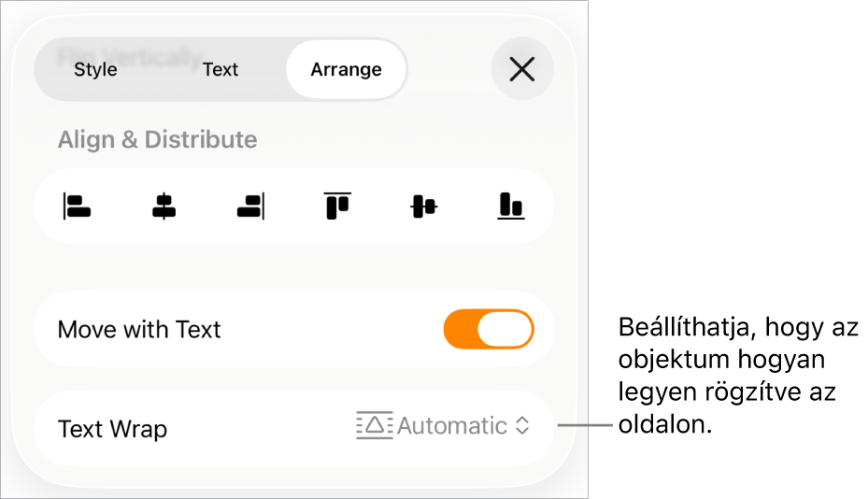Click the Move with Text label
The height and width of the screenshot is (499, 868).
click(139, 330)
